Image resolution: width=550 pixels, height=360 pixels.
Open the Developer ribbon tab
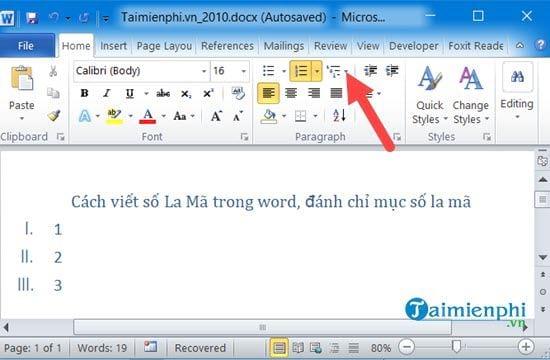tap(413, 46)
